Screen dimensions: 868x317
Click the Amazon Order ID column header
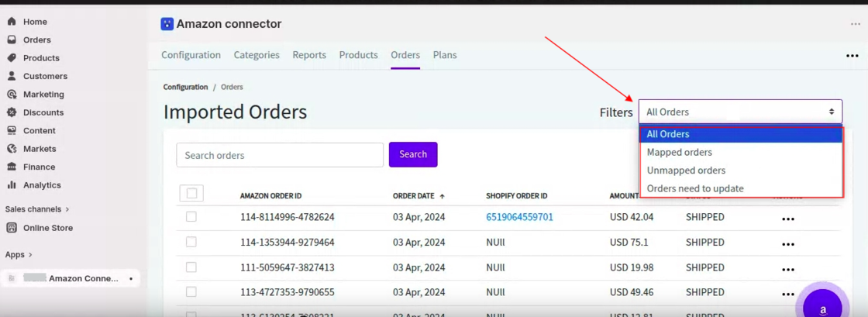[270, 196]
